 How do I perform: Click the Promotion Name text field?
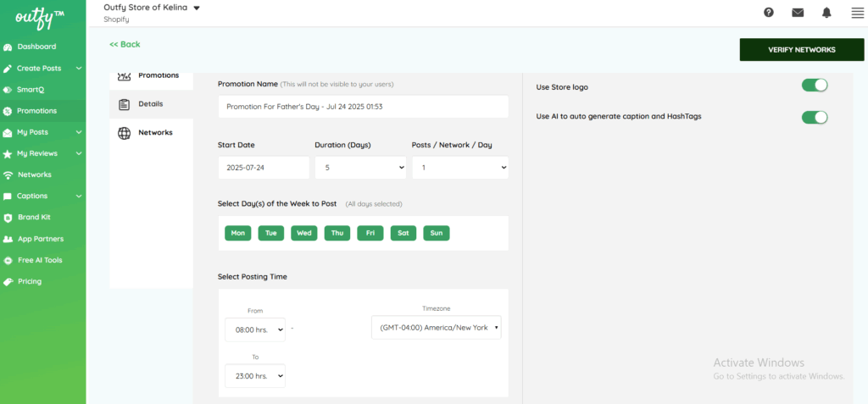tap(363, 107)
